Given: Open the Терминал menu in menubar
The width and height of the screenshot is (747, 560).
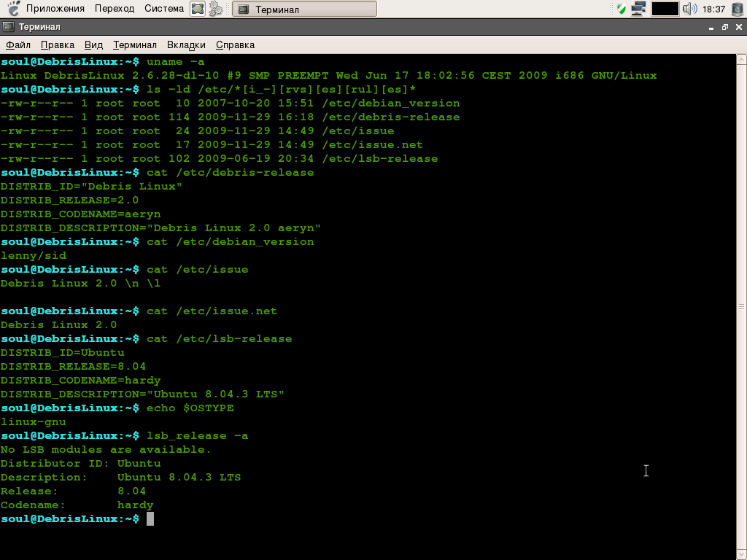Looking at the screenshot, I should pyautogui.click(x=135, y=44).
